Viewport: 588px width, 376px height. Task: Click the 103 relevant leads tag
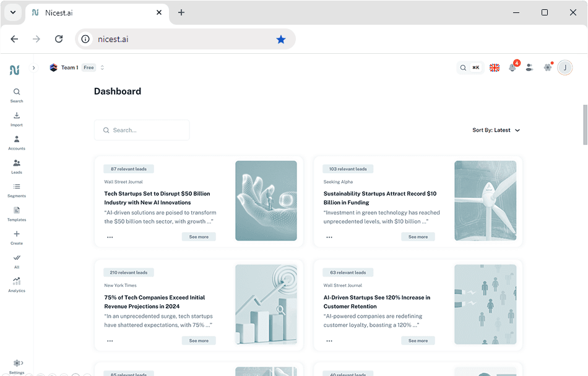(x=348, y=169)
